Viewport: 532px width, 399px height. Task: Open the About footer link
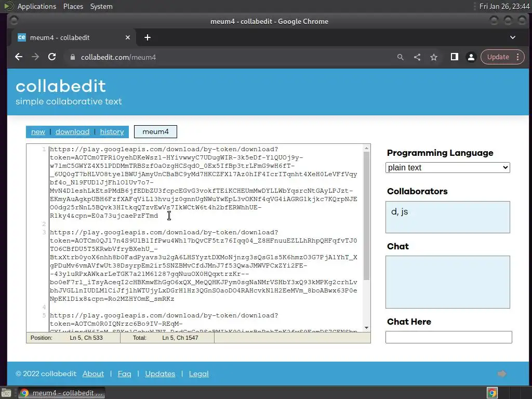[93, 374]
